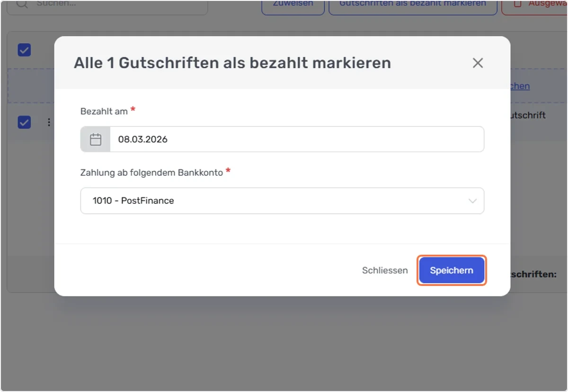Viewport: 568px width, 392px height.
Task: Close the dialog with the X icon
Action: [x=478, y=63]
